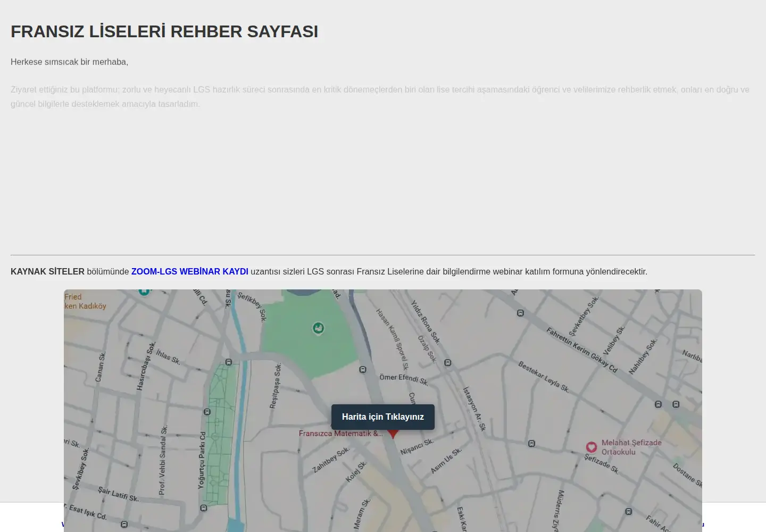The height and width of the screenshot is (532, 766).
Task: Click the transit stop icon left of Reşitpaşa Sok. top
Action: coord(229,362)
